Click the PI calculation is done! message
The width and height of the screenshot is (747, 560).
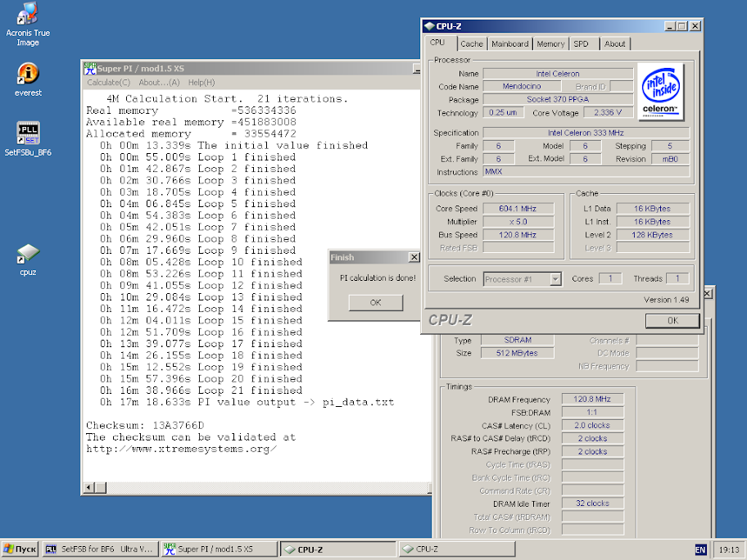point(378,278)
